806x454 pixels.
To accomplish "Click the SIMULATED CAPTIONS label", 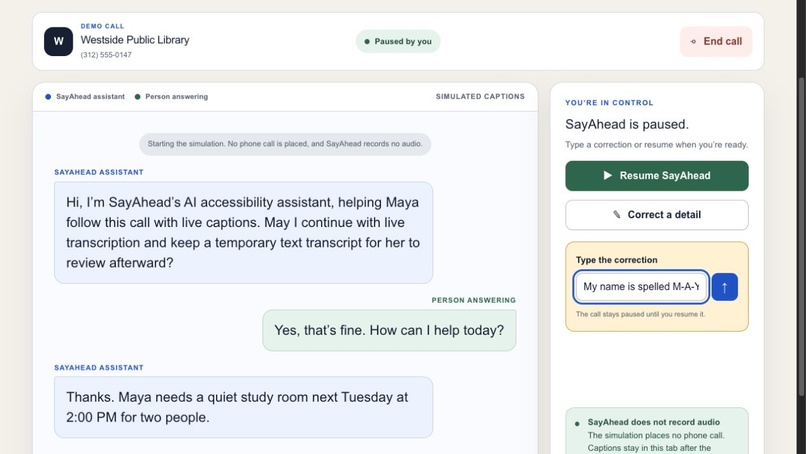I will point(480,97).
